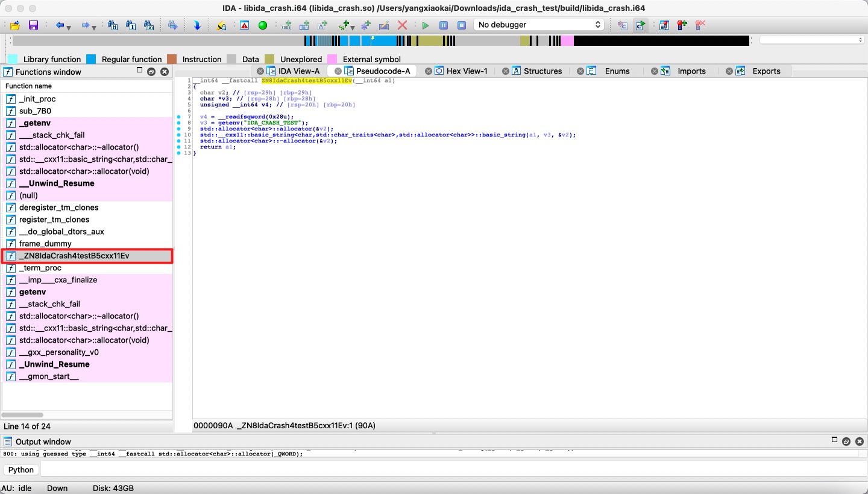Click the greyed binoculars Search next icon

click(x=172, y=25)
